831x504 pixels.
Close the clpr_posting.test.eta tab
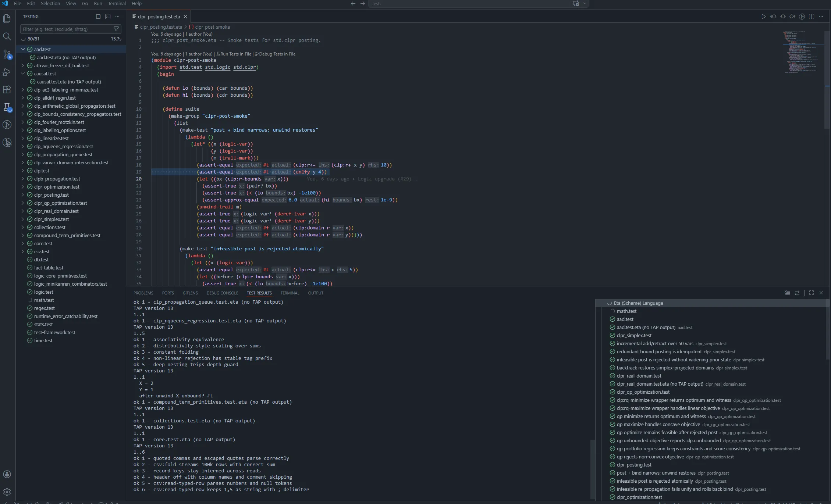[185, 17]
